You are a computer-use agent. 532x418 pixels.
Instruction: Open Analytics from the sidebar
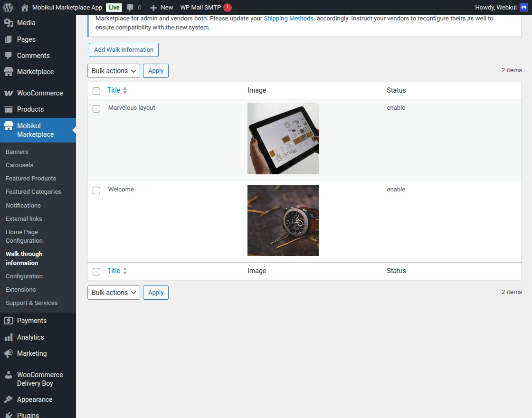[31, 337]
